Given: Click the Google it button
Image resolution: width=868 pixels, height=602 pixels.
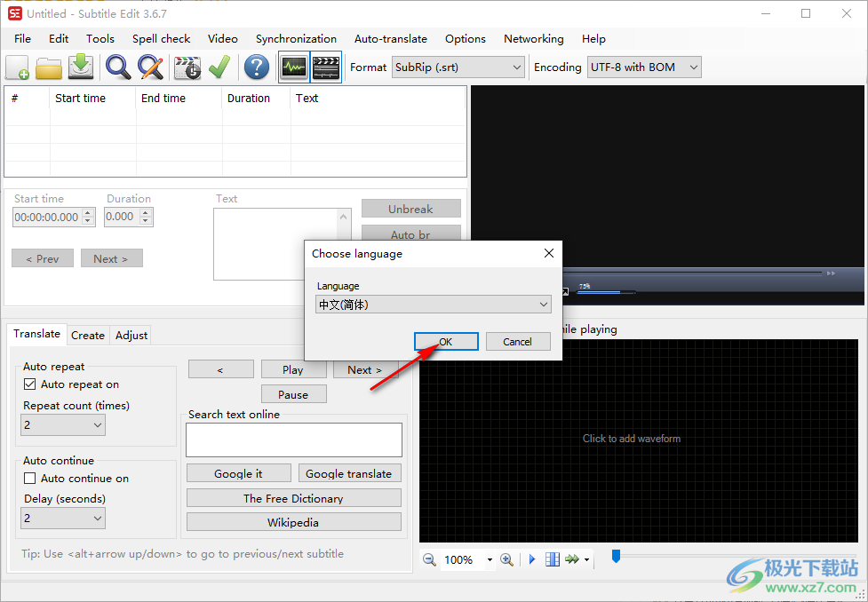Looking at the screenshot, I should (239, 473).
